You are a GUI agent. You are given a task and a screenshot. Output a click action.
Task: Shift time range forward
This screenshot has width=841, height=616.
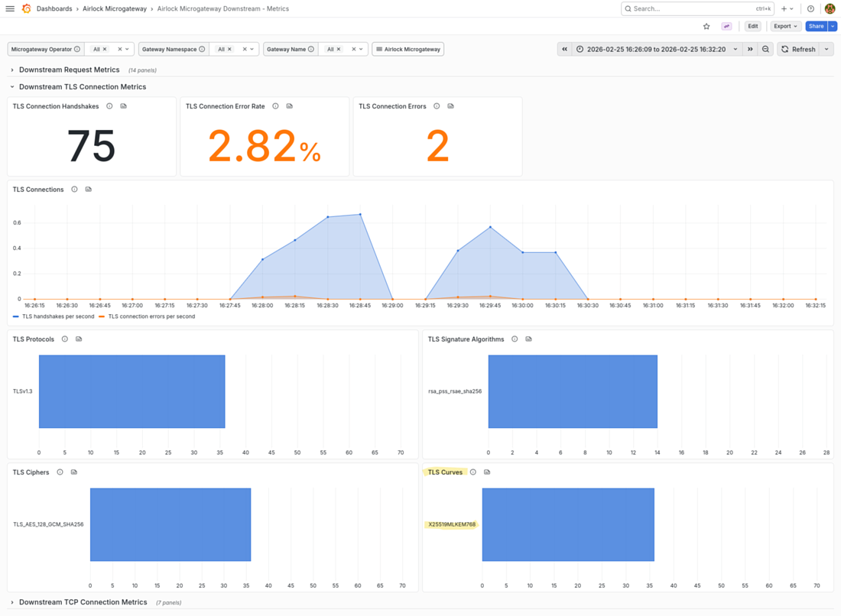(750, 49)
